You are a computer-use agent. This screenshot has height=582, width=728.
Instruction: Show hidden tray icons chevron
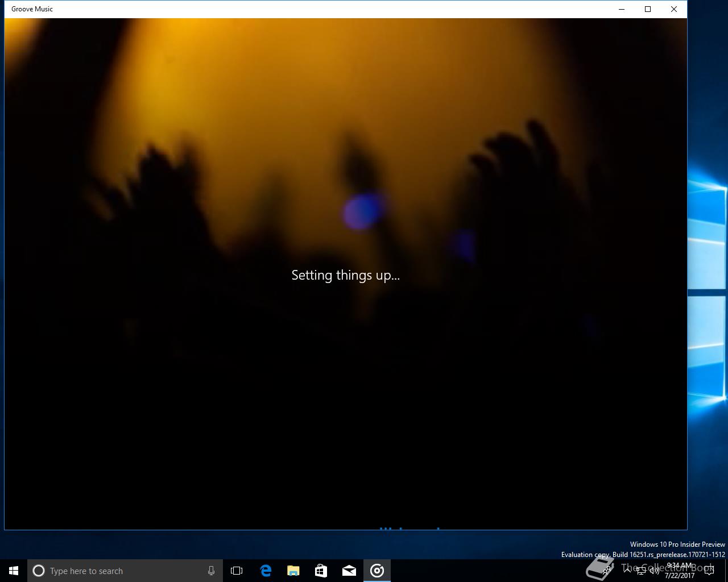pos(627,570)
